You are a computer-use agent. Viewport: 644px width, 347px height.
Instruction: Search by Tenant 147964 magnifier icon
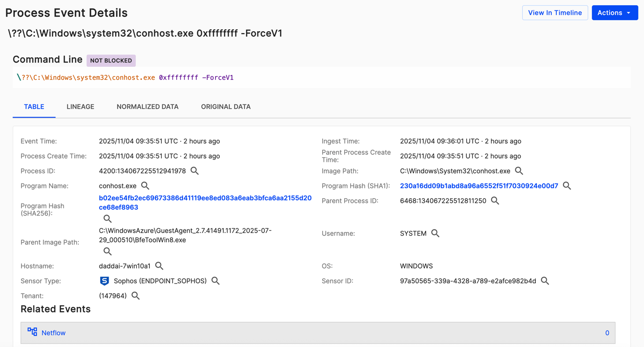[x=135, y=296]
